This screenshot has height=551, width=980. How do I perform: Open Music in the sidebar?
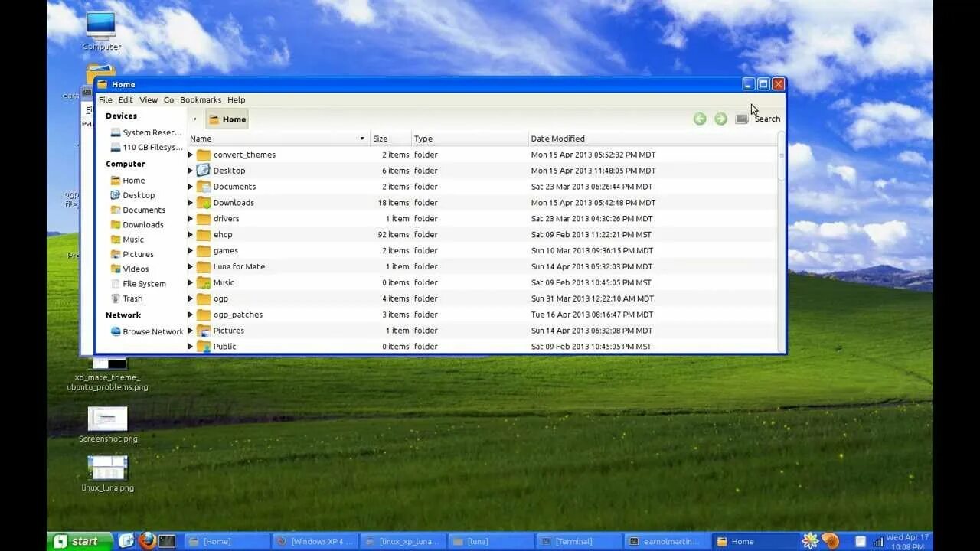(x=127, y=240)
